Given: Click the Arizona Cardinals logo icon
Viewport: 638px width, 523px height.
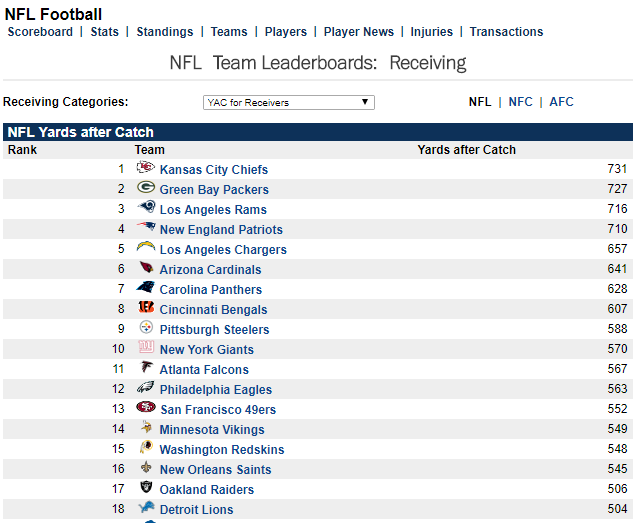Looking at the screenshot, I should tap(146, 267).
